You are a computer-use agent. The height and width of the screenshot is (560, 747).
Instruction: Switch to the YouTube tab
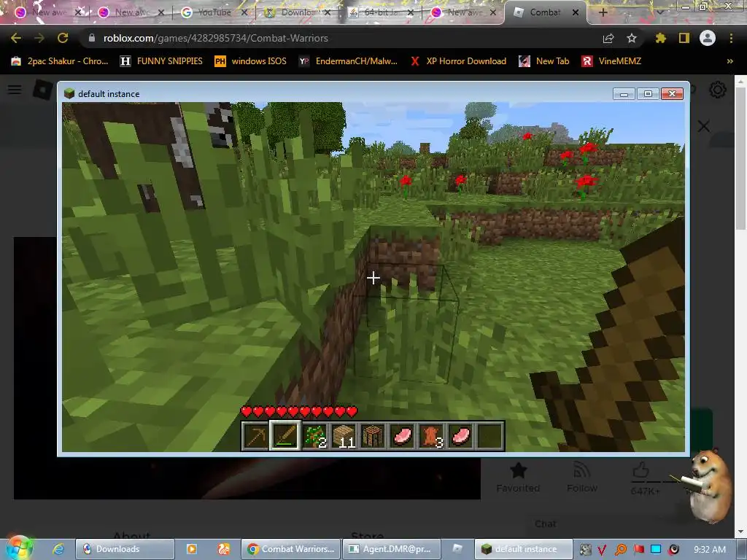214,12
